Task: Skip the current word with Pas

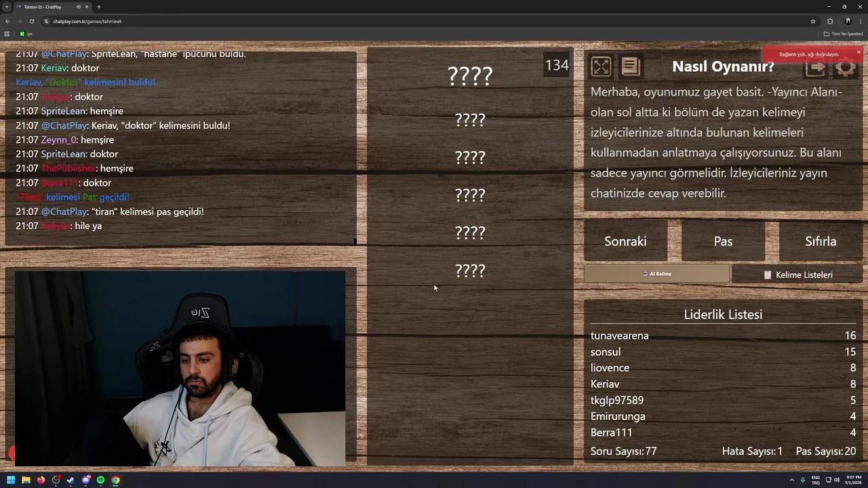Action: [x=723, y=241]
